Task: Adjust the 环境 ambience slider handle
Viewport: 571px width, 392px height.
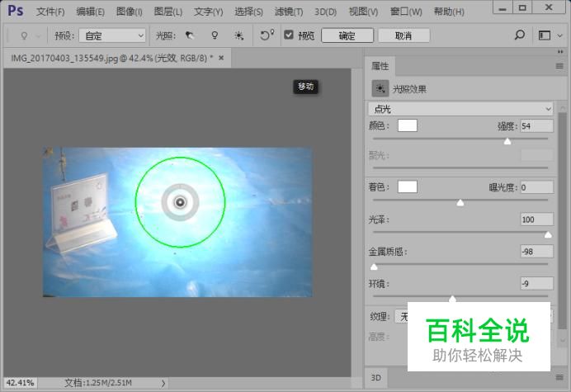Action: [x=452, y=299]
